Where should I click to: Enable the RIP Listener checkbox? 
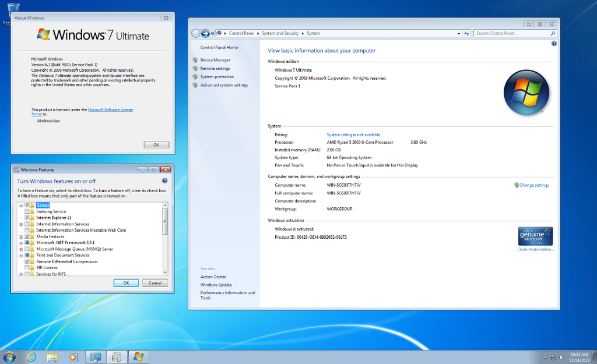pyautogui.click(x=27, y=268)
